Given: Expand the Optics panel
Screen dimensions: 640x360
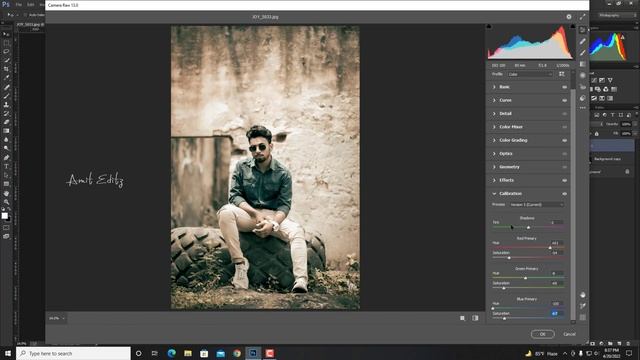Looking at the screenshot, I should 494,153.
